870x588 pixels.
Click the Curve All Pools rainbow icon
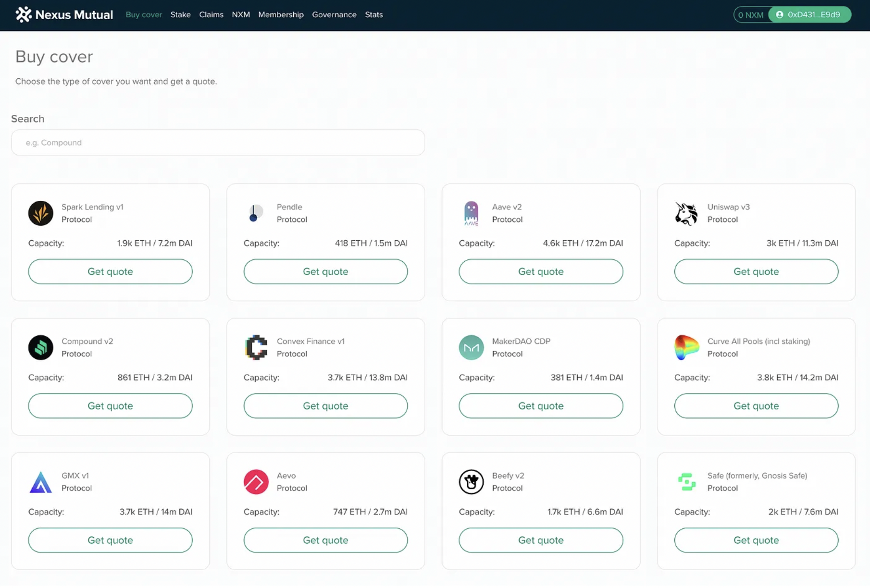point(686,347)
